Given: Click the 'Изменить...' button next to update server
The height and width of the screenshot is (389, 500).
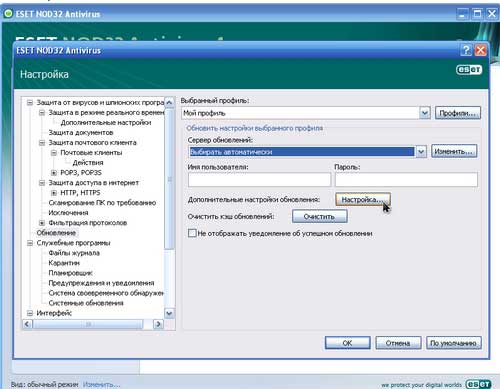Looking at the screenshot, I should pyautogui.click(x=454, y=151).
